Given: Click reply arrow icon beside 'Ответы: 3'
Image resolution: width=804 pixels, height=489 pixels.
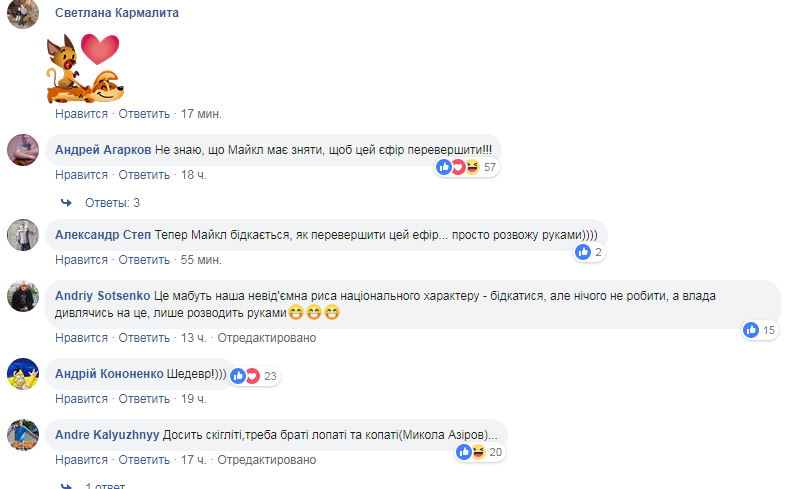Looking at the screenshot, I should coord(67,203).
